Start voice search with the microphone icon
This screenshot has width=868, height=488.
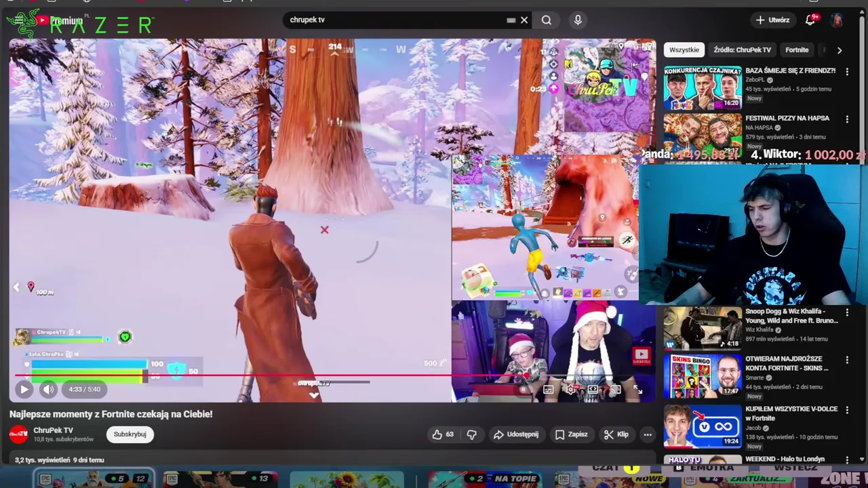point(578,20)
